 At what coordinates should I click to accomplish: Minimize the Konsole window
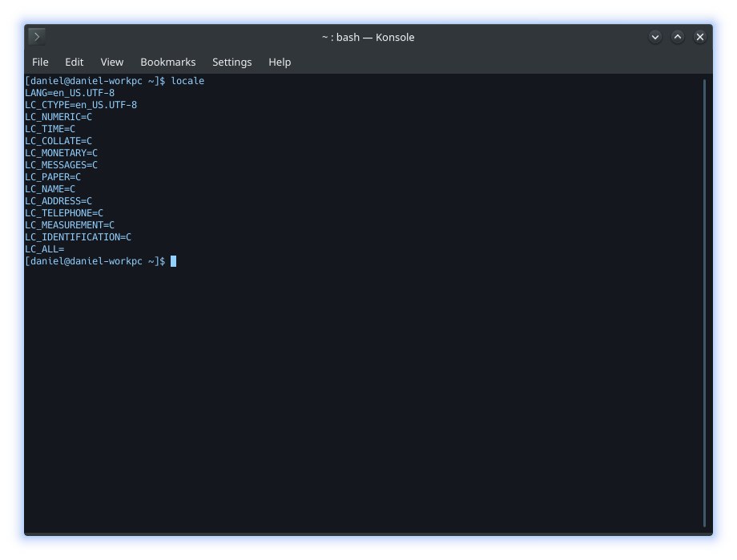[654, 37]
